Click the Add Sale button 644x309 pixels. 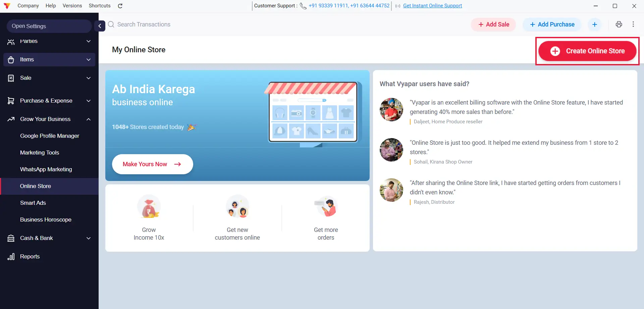(493, 24)
